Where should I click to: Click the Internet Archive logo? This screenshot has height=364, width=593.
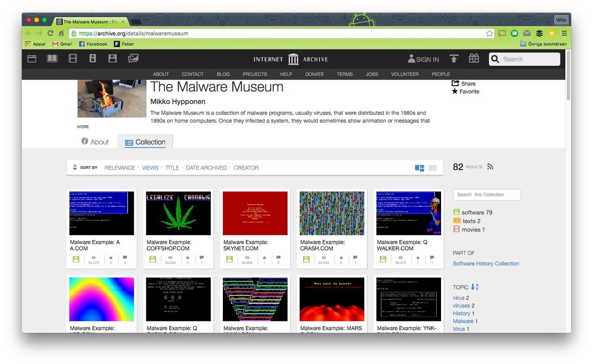[x=291, y=59]
